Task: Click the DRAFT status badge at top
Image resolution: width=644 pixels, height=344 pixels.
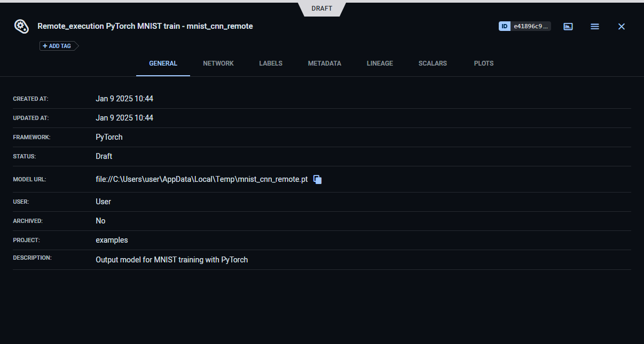Action: (322, 9)
